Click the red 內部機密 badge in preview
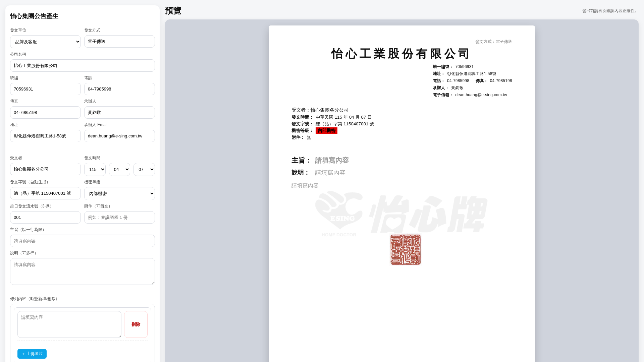The image size is (644, 362). coord(326,131)
